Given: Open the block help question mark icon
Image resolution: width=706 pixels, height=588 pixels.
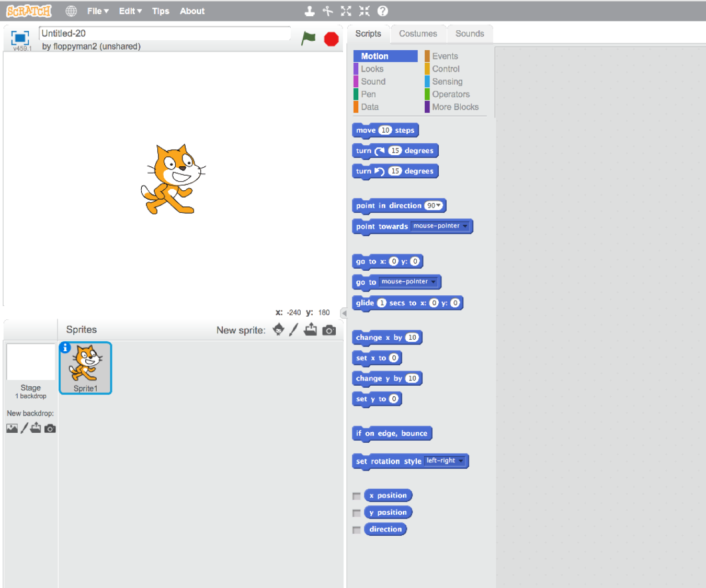Looking at the screenshot, I should tap(382, 10).
